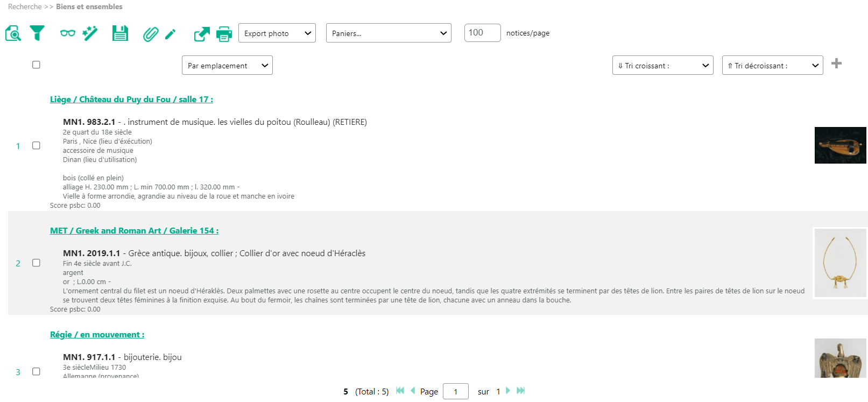
Task: Click the notices per page input field
Action: coord(482,33)
